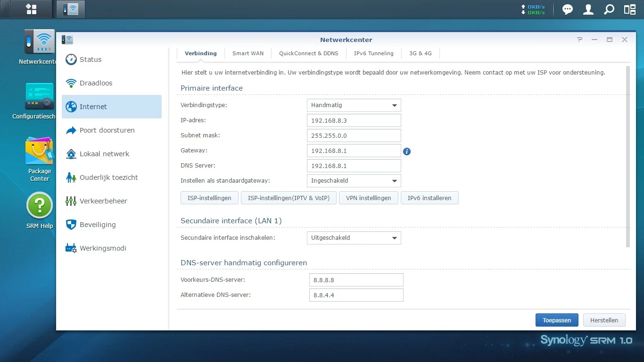
Task: Open Ouderlijk toezicht section
Action: (112, 177)
